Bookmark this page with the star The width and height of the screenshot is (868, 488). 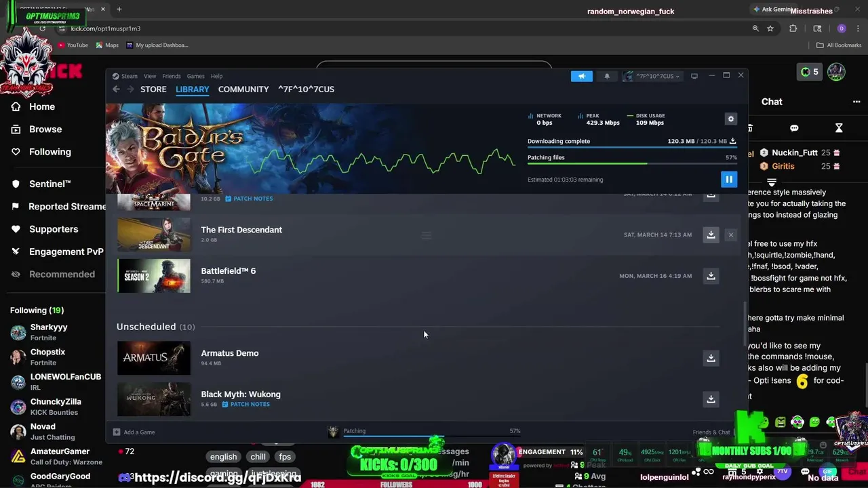click(x=770, y=28)
